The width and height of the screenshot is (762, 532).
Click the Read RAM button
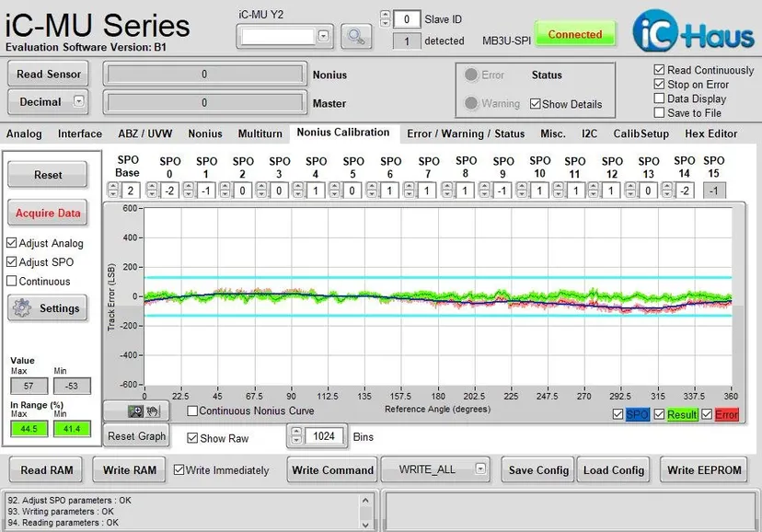(46, 469)
